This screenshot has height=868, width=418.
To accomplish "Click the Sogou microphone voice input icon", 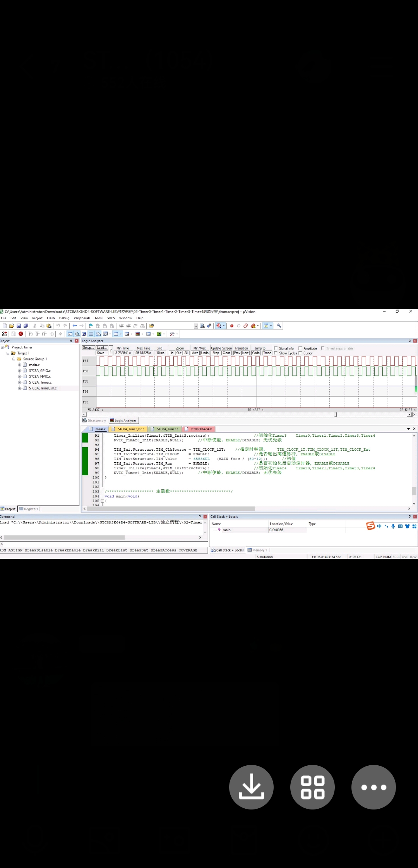I will pos(393,526).
